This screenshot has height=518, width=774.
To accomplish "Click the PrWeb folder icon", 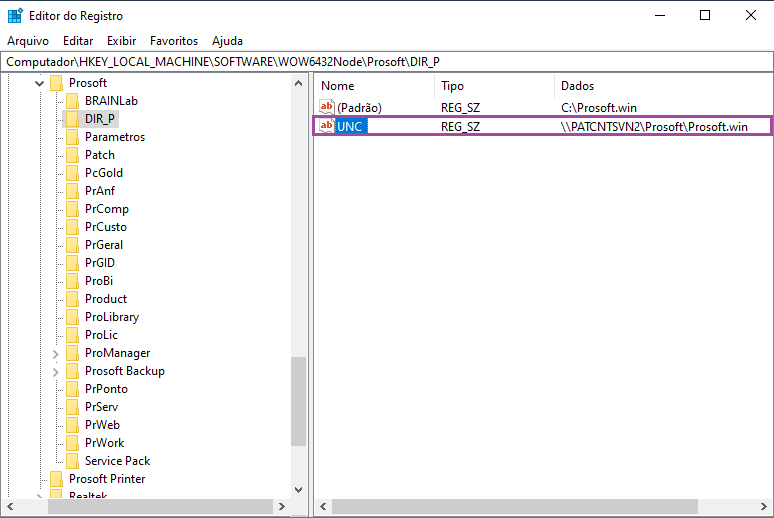I will (x=72, y=425).
